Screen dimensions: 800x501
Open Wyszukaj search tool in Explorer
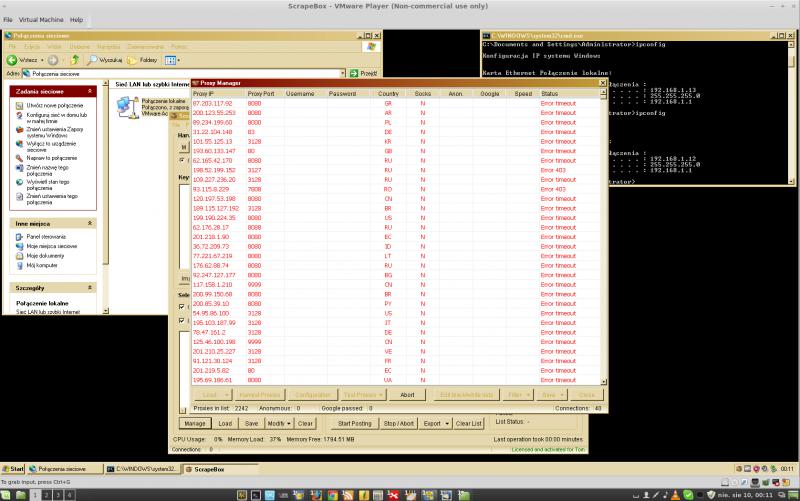104,60
